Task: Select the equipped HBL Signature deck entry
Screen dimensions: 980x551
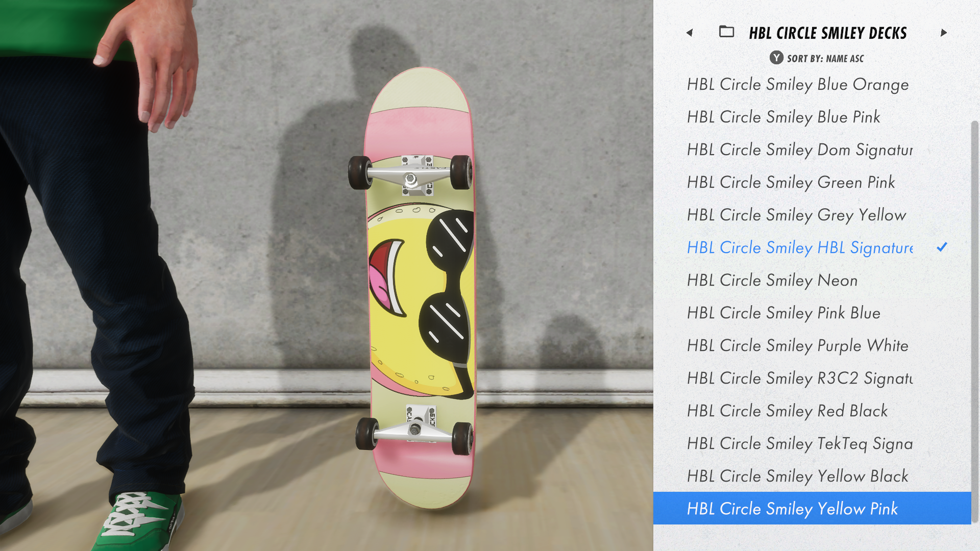Action: coord(812,247)
